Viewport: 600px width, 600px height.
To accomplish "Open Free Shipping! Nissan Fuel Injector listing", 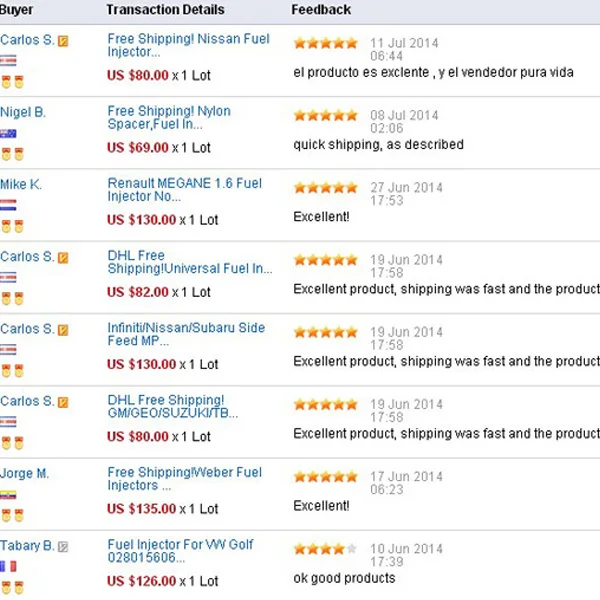I will click(188, 45).
